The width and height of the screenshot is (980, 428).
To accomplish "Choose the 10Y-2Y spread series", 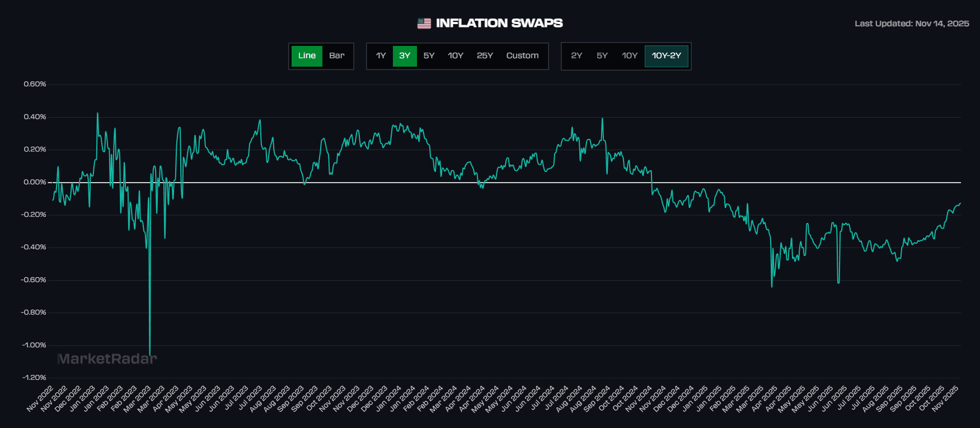I will [666, 56].
